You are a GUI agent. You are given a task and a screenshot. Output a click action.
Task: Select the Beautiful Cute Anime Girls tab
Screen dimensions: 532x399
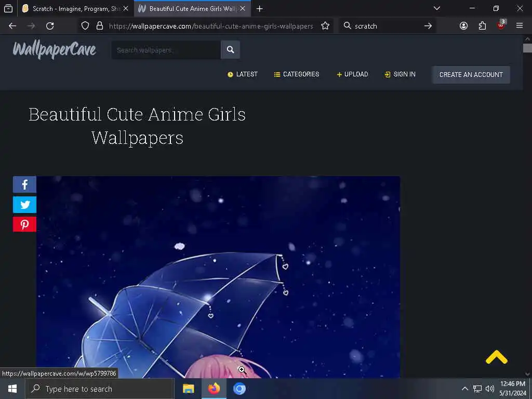click(192, 9)
